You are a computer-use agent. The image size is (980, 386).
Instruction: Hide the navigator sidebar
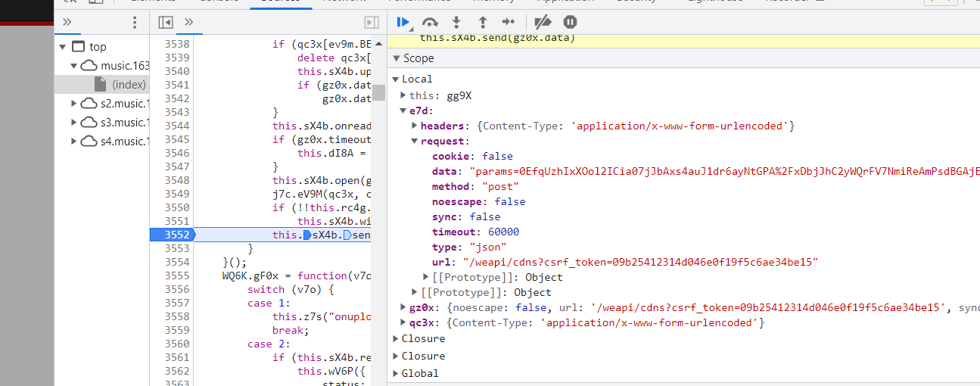point(166,23)
